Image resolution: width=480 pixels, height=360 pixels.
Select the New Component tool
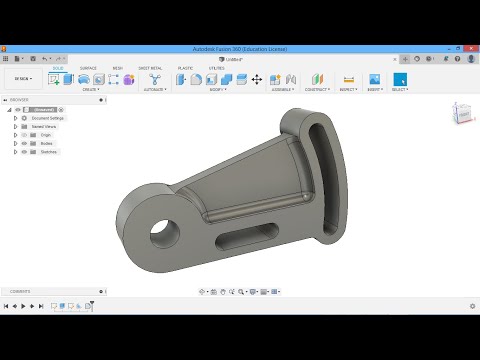pos(275,79)
